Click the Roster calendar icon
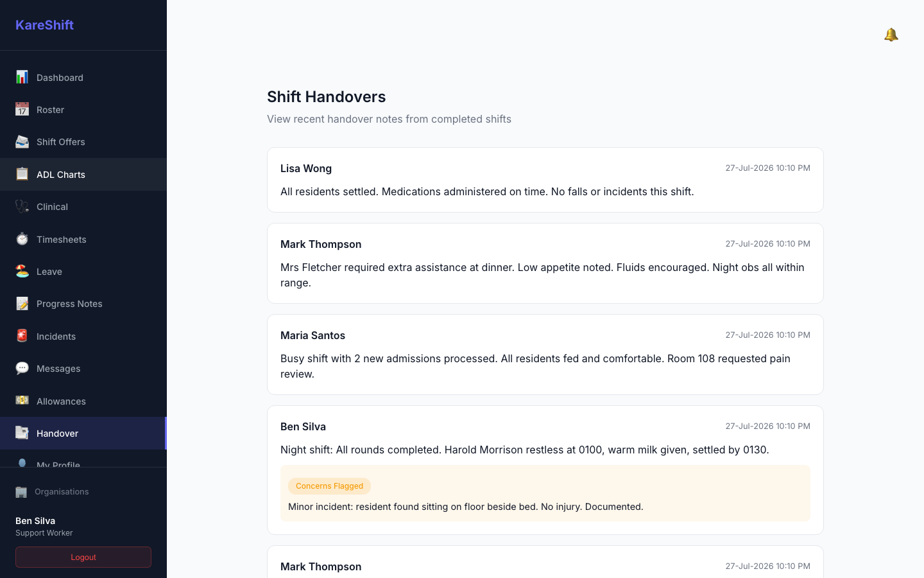 22,109
